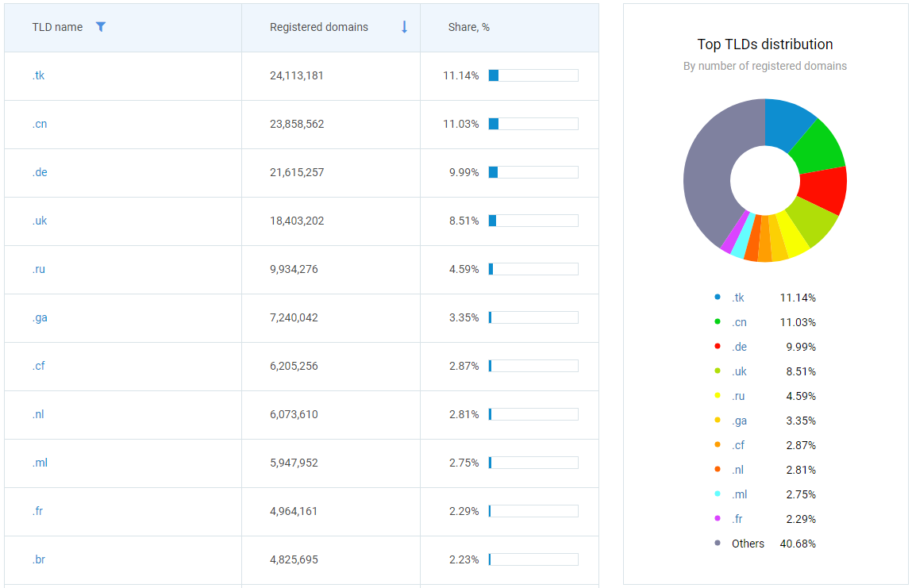The width and height of the screenshot is (912, 588).
Task: Click the Share, % column header
Action: pyautogui.click(x=468, y=27)
